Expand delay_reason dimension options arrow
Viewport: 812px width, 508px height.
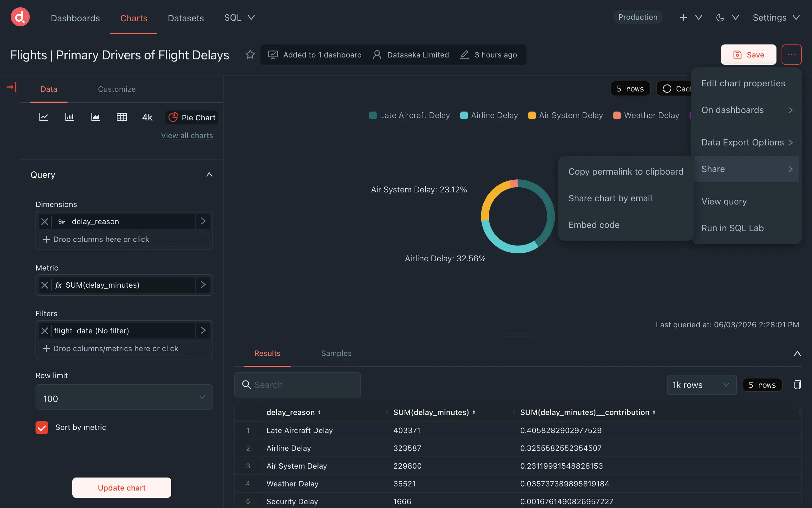click(203, 221)
